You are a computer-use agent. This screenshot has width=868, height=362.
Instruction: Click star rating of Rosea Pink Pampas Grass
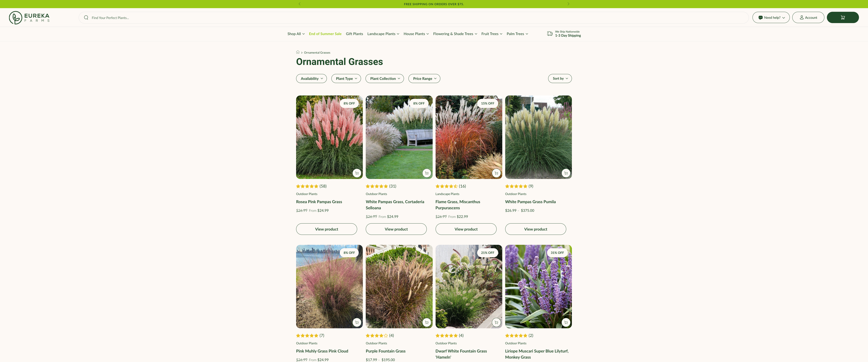(x=307, y=186)
